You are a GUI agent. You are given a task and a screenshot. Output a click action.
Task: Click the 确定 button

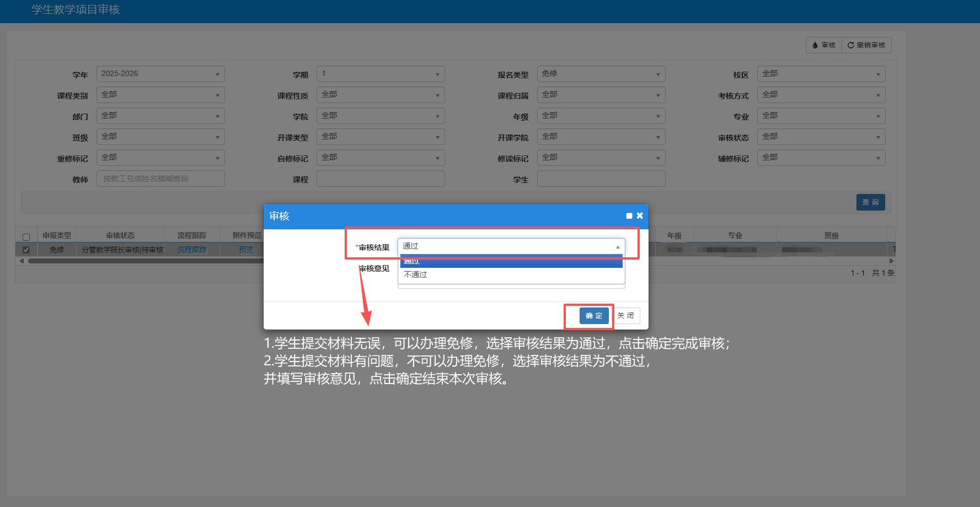tap(594, 316)
